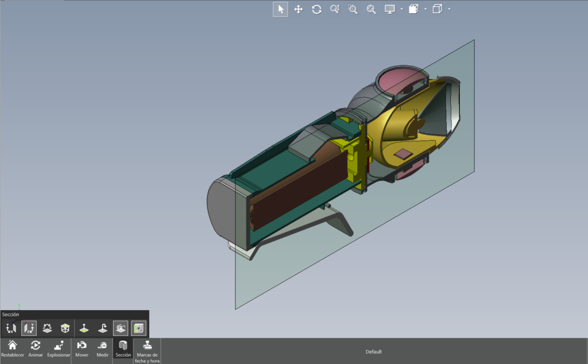
Task: Select the XY section plane icon
Action: click(10, 328)
